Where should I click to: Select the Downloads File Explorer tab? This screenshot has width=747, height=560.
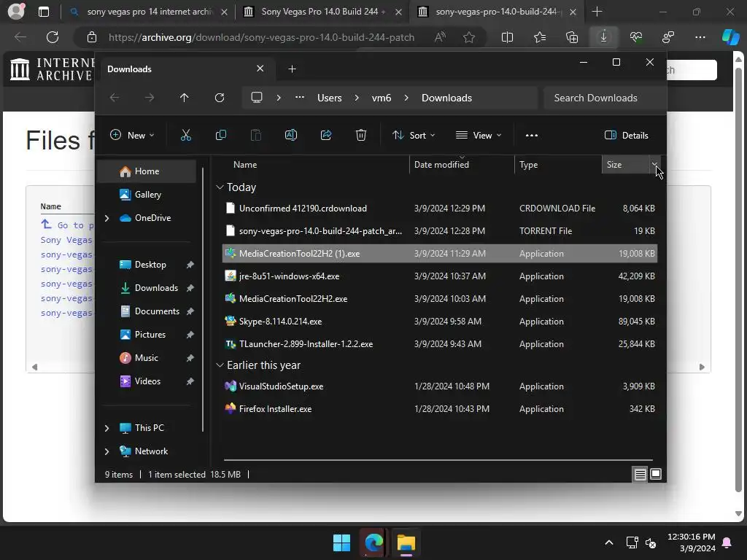click(186, 69)
